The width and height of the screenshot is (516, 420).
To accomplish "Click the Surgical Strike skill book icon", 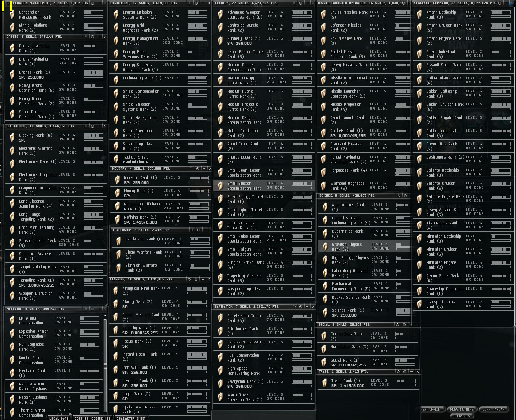I will (220, 265).
